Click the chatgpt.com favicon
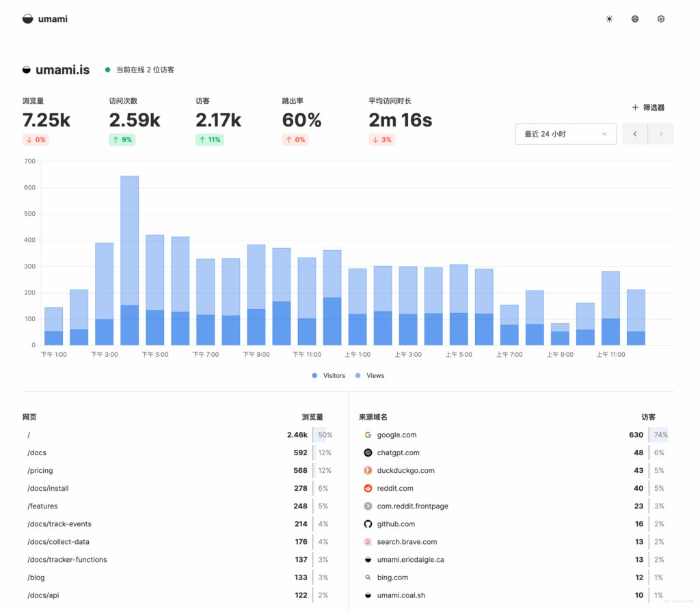The height and width of the screenshot is (611, 700). coord(368,452)
